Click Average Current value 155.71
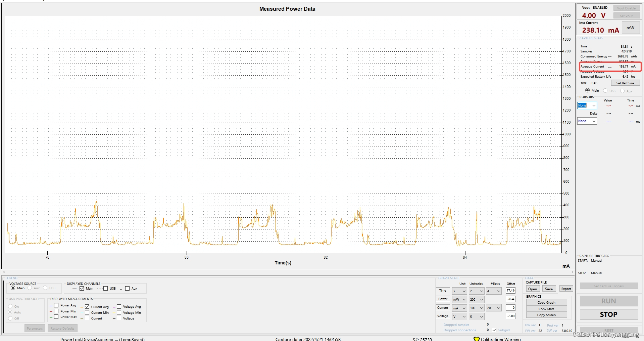The height and width of the screenshot is (341, 644). tap(624, 67)
